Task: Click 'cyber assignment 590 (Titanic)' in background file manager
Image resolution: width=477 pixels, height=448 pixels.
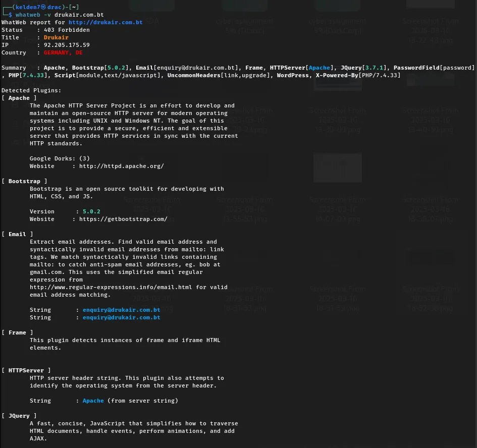Action: click(x=245, y=26)
